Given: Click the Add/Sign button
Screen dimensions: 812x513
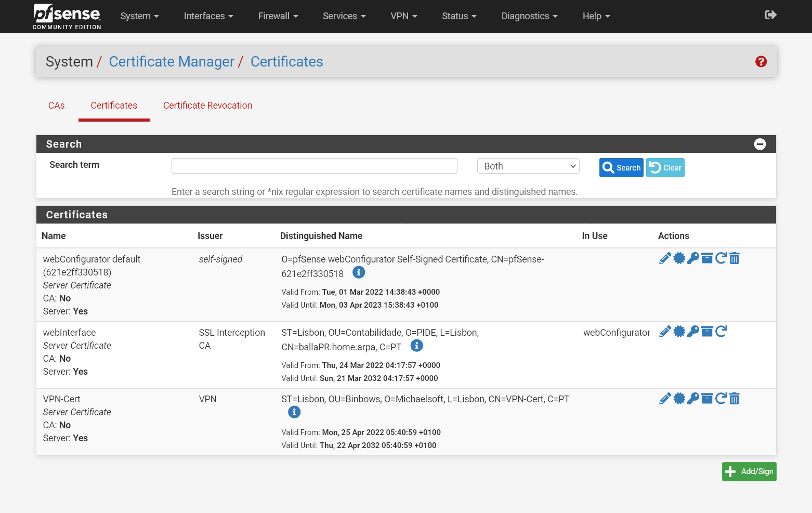Looking at the screenshot, I should [749, 471].
